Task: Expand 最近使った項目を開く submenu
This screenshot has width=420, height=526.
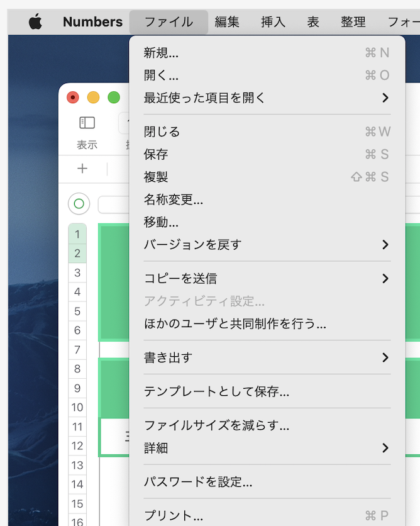Action: click(267, 98)
